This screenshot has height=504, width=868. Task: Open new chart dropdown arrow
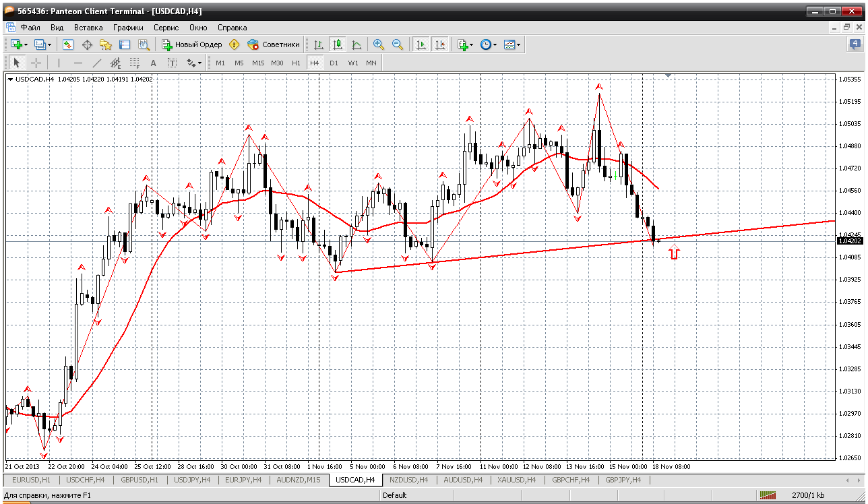pos(26,44)
